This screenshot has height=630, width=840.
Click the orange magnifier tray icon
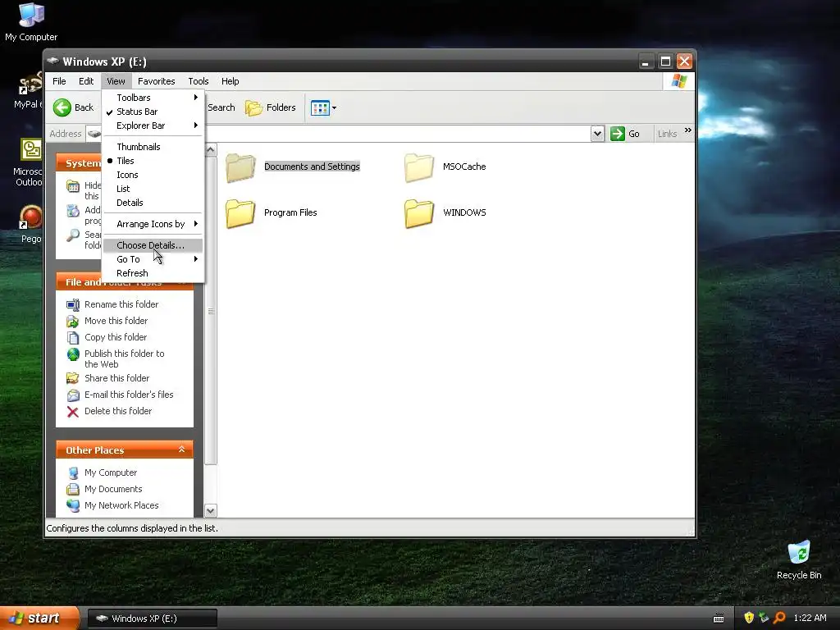[x=779, y=618]
